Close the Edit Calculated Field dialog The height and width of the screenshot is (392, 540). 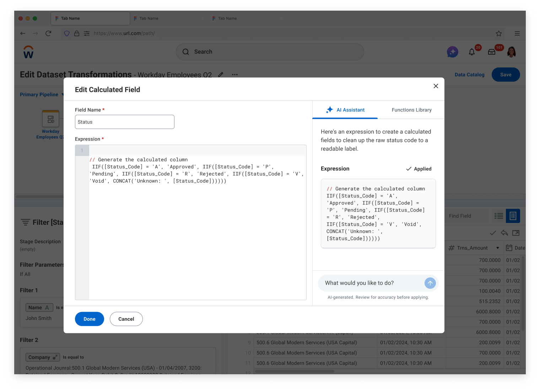(x=436, y=86)
